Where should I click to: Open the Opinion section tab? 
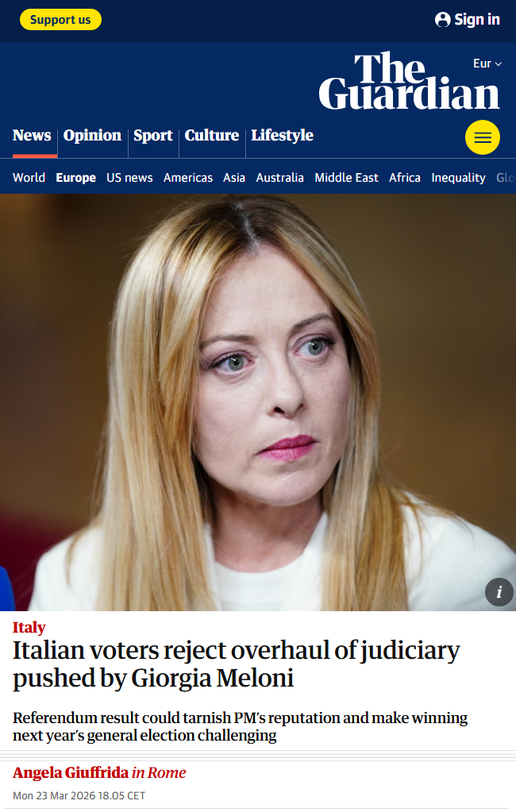click(x=92, y=135)
